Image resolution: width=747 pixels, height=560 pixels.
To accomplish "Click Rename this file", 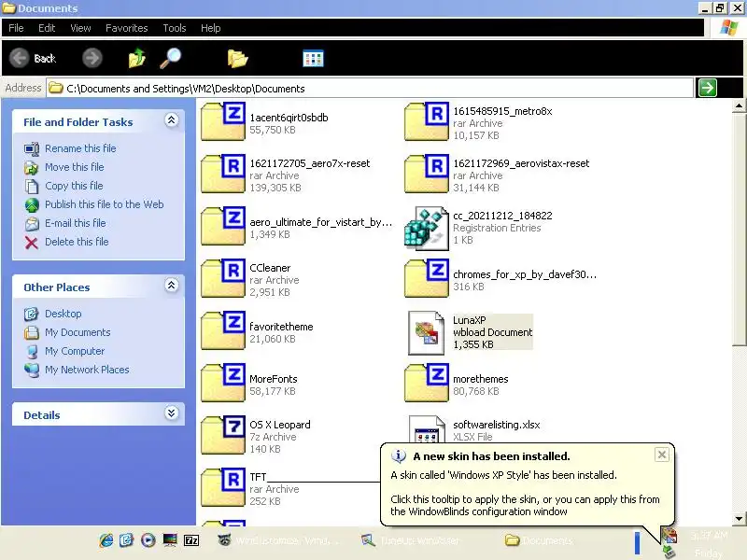I will point(80,148).
